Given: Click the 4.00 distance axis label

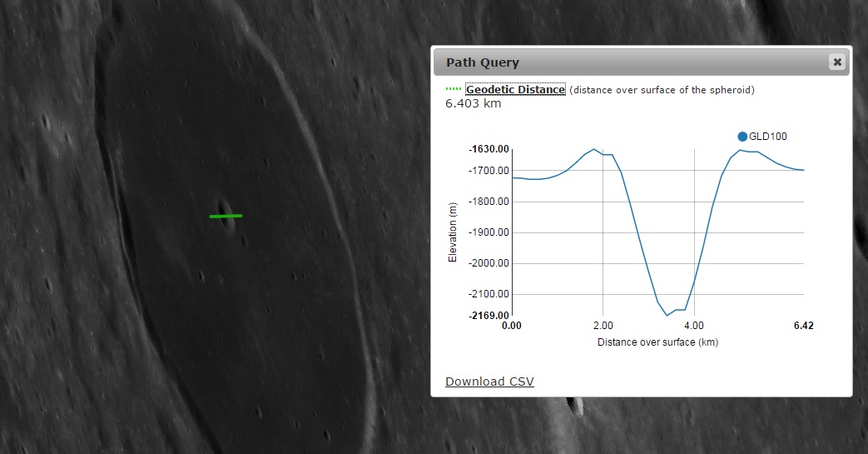Looking at the screenshot, I should (693, 326).
